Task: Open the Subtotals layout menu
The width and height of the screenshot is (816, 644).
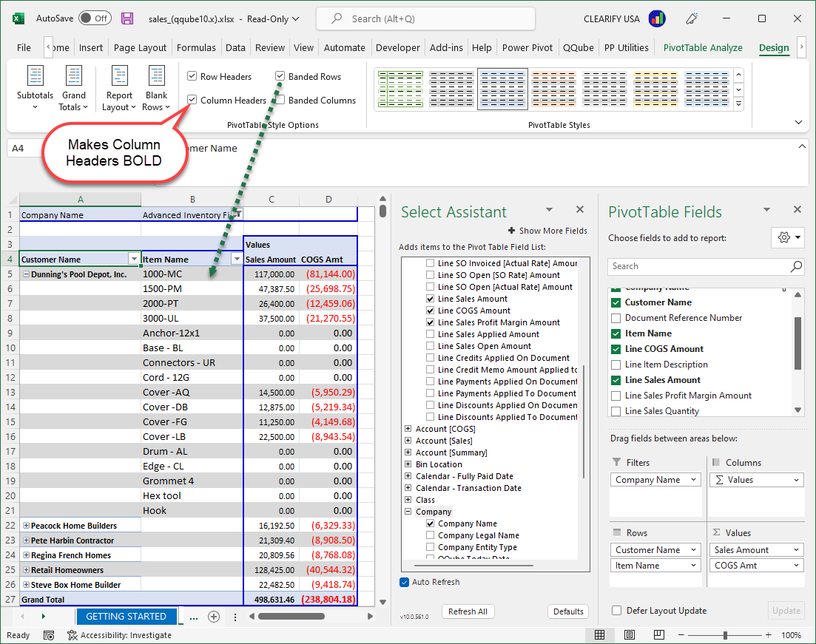Action: tap(35, 88)
